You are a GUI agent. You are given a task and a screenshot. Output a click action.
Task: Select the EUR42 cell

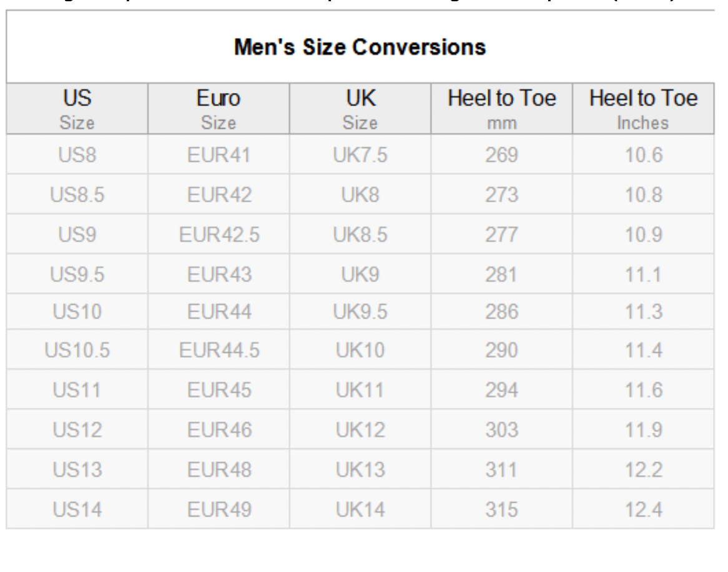pos(219,195)
